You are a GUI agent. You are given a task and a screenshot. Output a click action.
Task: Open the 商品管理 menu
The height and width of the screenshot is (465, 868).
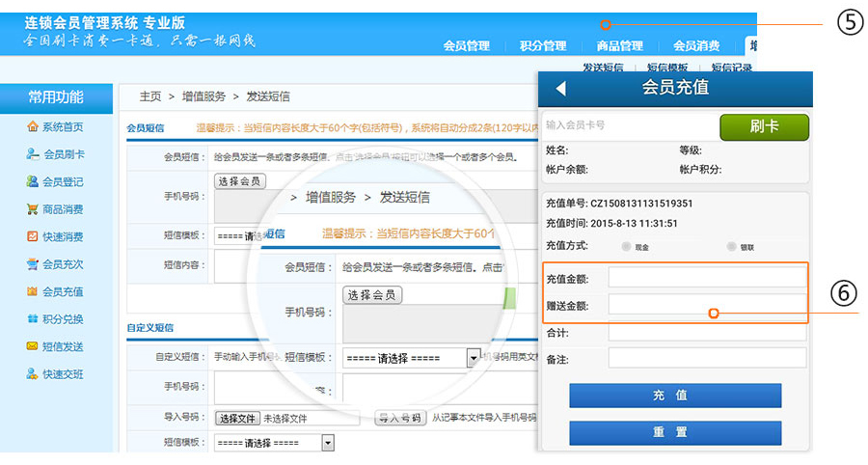[x=619, y=46]
